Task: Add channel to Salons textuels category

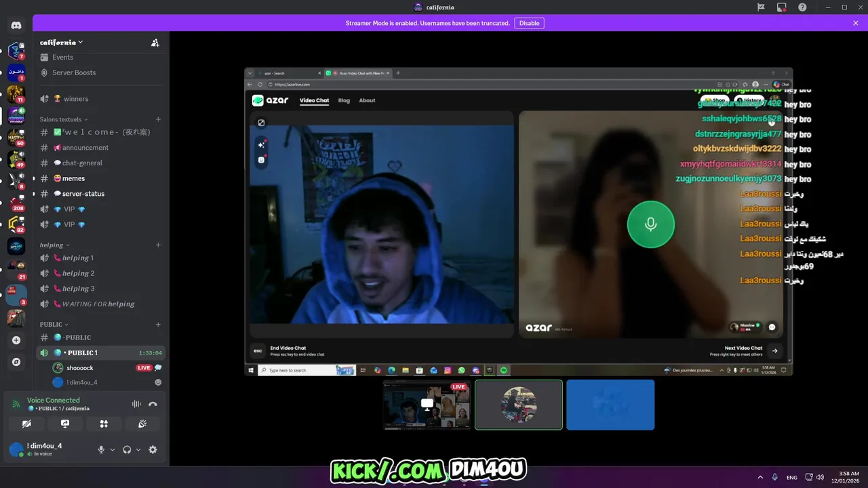Action: coord(158,119)
